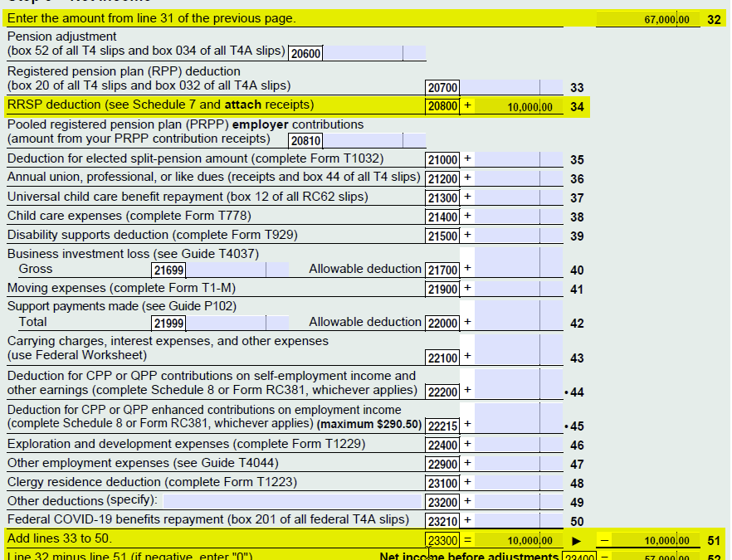Click the line 32 amount field showing 67,000.00
Screen dimensions: 732x560
648,19
